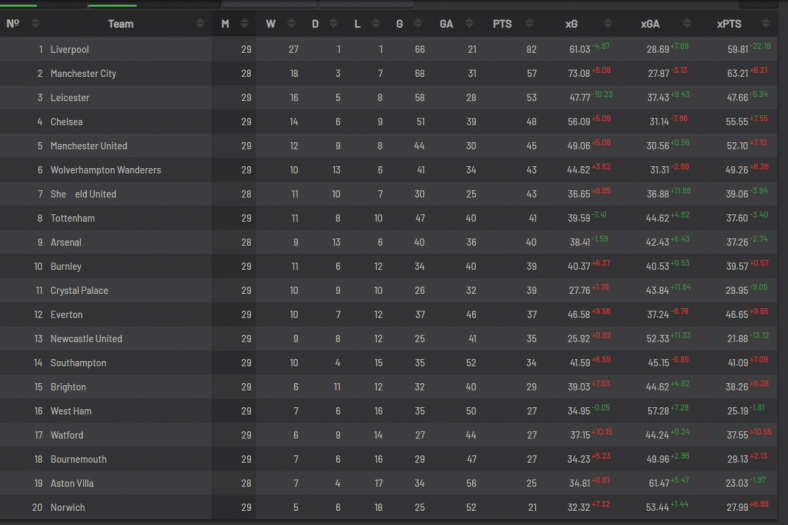The image size is (788, 525).
Task: Open the Liverpool team link
Action: click(70, 49)
